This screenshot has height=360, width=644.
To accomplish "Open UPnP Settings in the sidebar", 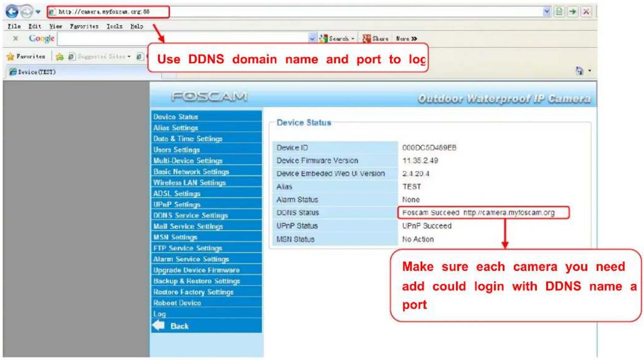I will pyautogui.click(x=207, y=204).
